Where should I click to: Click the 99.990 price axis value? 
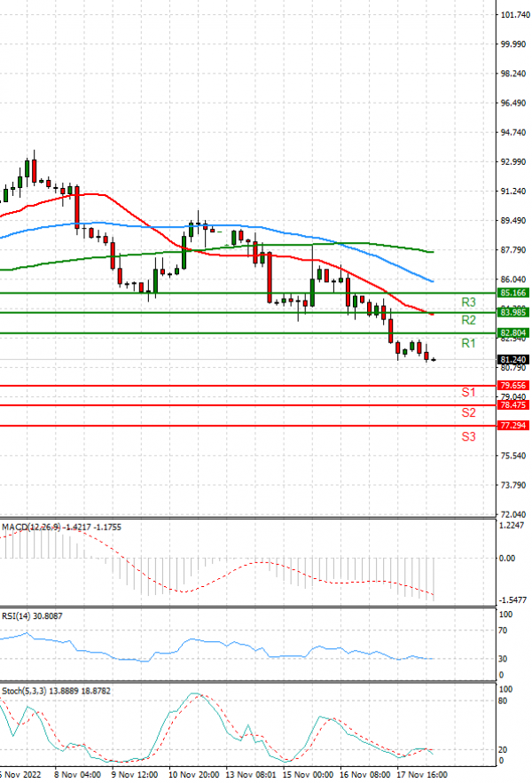point(513,44)
